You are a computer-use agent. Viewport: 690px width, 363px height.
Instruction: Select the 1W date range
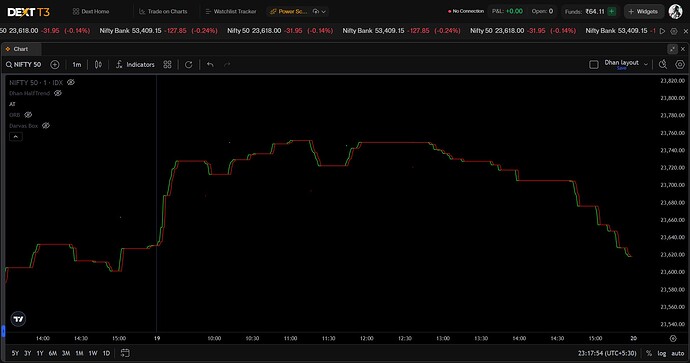93,353
